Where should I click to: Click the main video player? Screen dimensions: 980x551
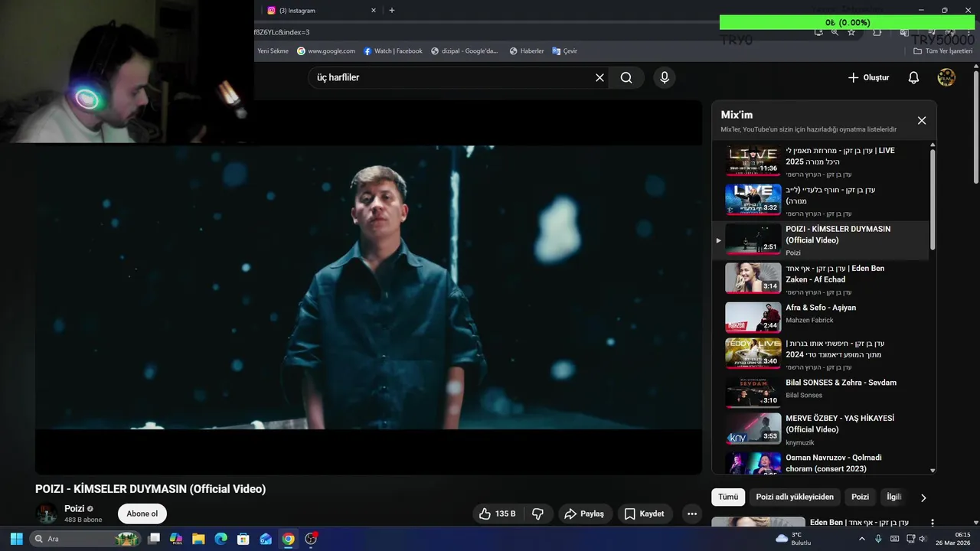tap(368, 287)
